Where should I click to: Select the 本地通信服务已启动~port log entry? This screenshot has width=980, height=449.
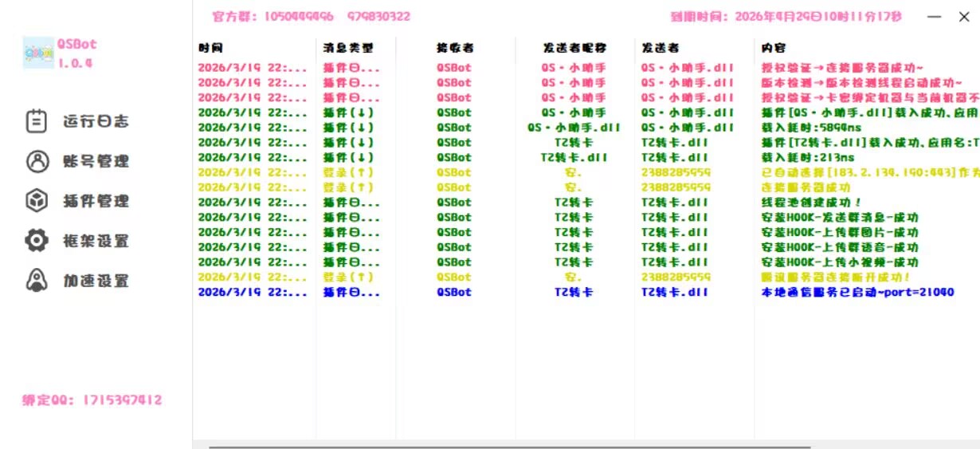click(x=586, y=292)
